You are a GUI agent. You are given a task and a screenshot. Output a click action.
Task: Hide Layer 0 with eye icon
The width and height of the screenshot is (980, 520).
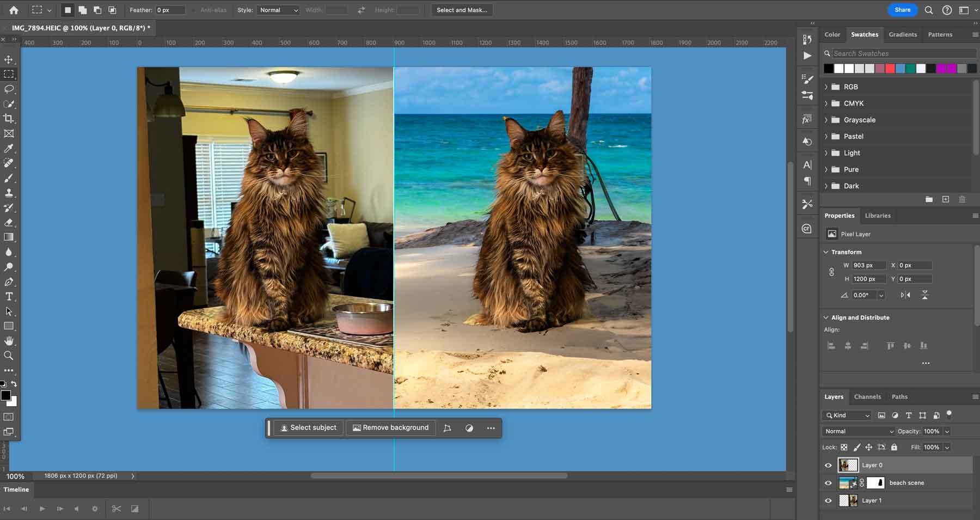coord(828,466)
